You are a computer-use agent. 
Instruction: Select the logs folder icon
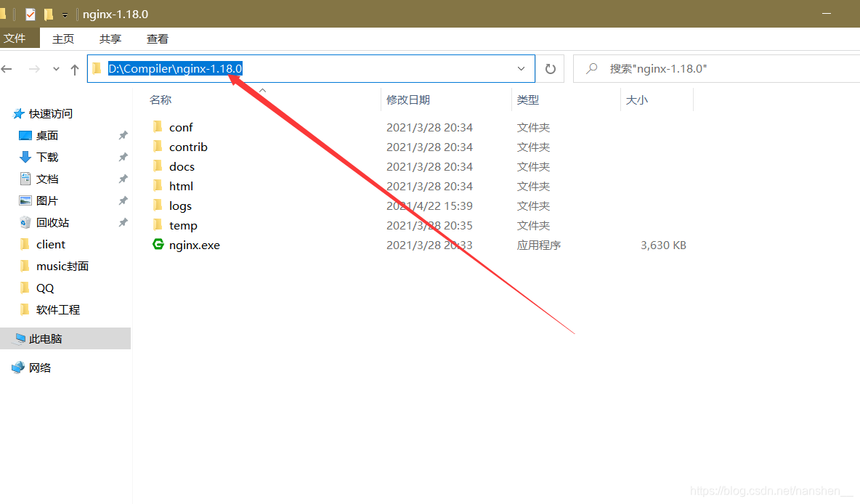158,206
